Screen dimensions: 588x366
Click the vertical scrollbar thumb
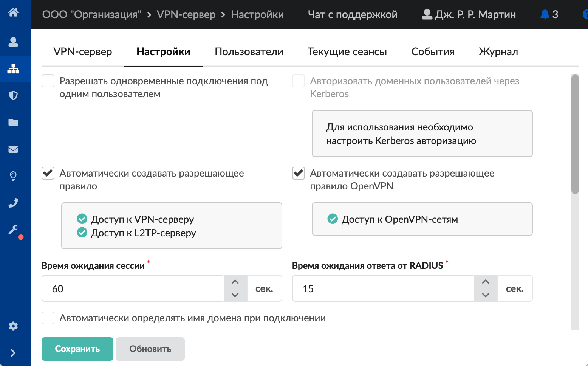[575, 134]
